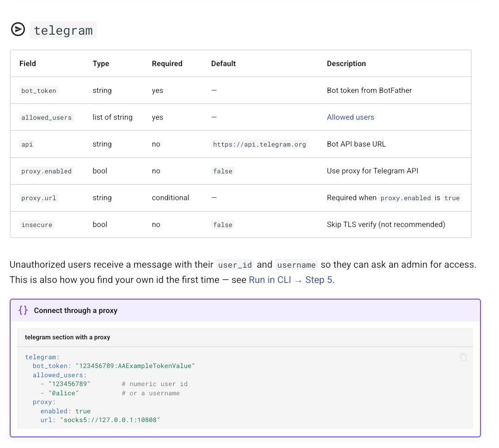Copy the telegram proxy code block
This screenshot has height=448, width=499.
coord(463,357)
